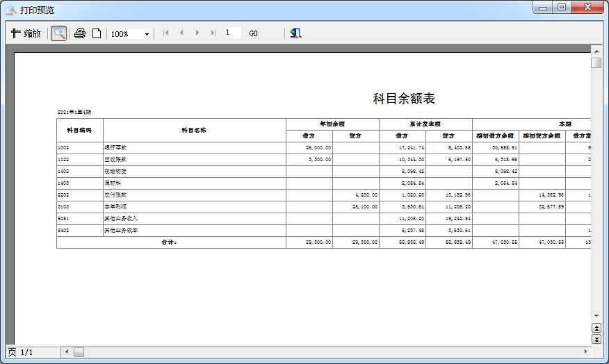Click the next page arrow
This screenshot has width=609, height=364.
(197, 33)
